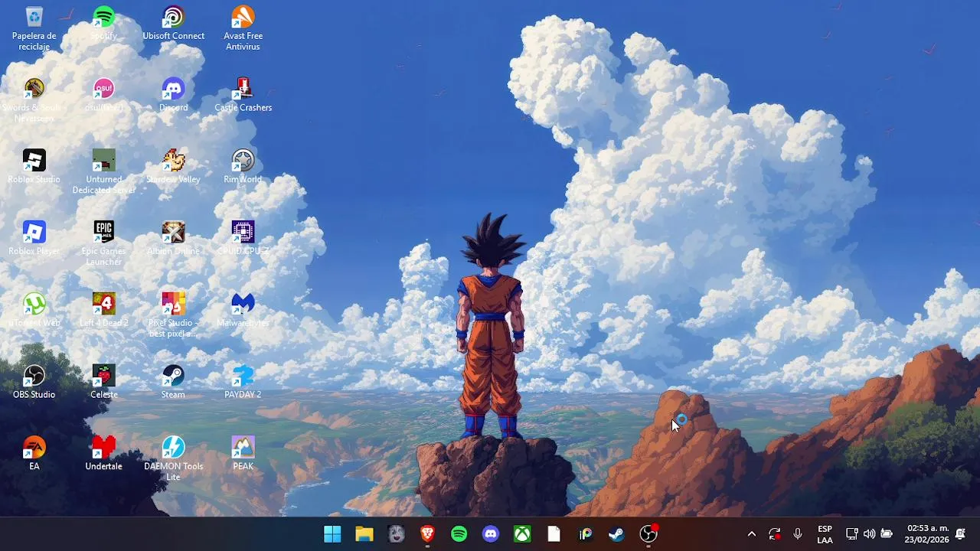Select the Ubisoft Connect desktop shortcut

[x=174, y=23]
